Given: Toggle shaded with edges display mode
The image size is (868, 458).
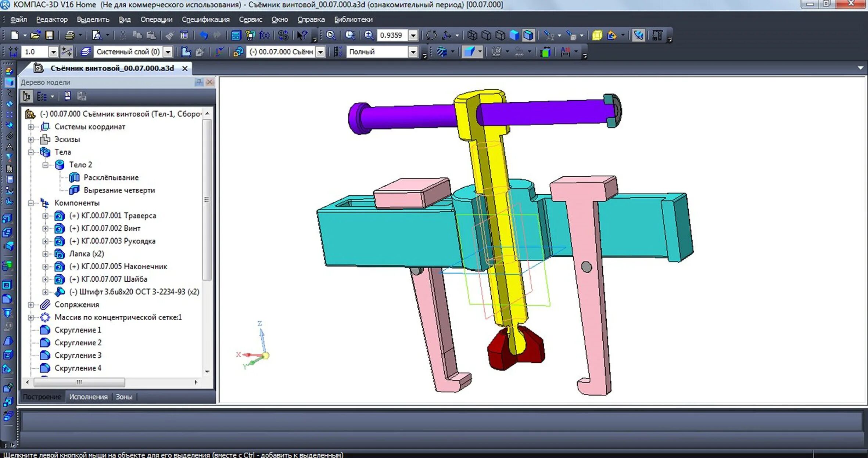Looking at the screenshot, I should point(528,35).
